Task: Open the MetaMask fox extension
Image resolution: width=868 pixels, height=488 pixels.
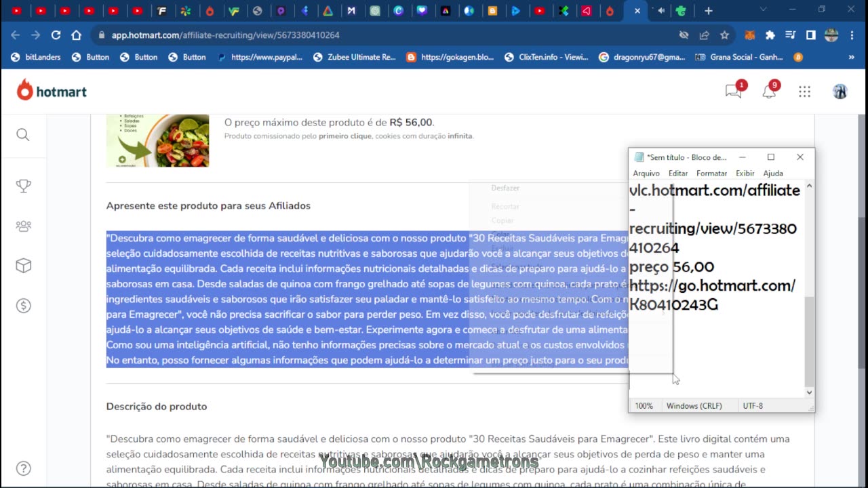Action: tap(750, 35)
